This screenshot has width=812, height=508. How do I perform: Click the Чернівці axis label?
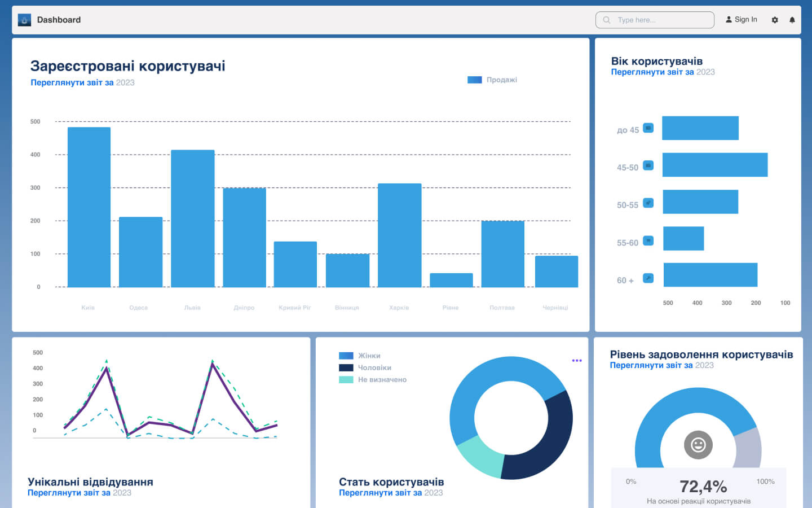[x=555, y=308]
